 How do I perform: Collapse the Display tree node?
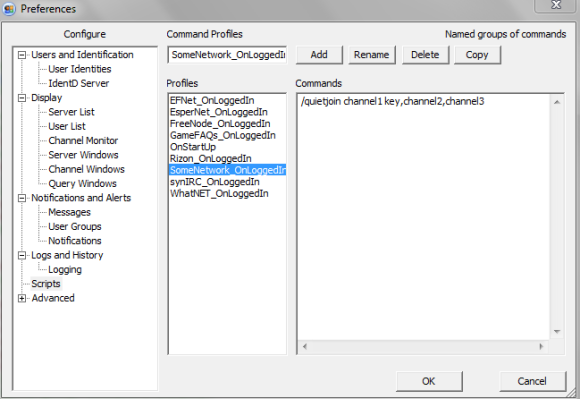pyautogui.click(x=22, y=98)
